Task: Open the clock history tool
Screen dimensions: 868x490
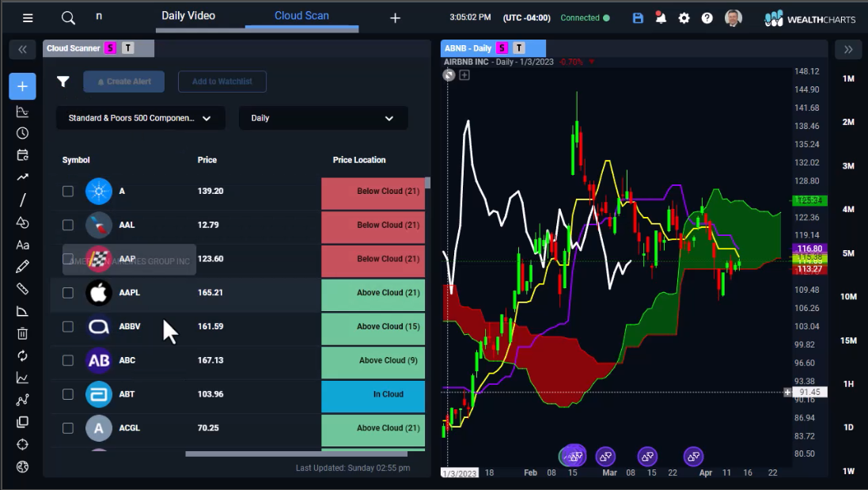Action: click(22, 134)
